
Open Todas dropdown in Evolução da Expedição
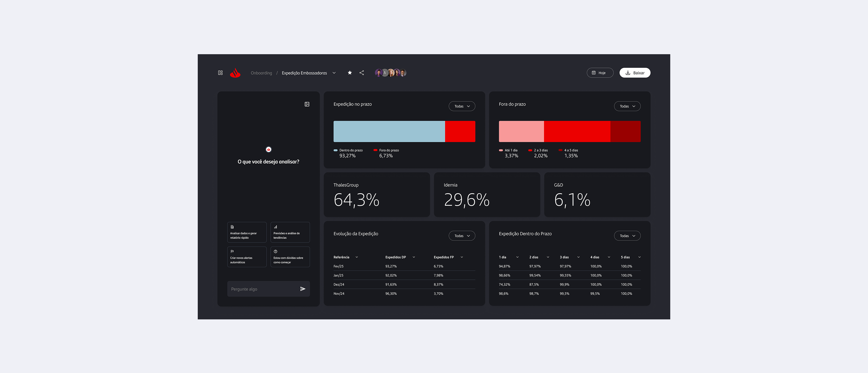point(462,236)
